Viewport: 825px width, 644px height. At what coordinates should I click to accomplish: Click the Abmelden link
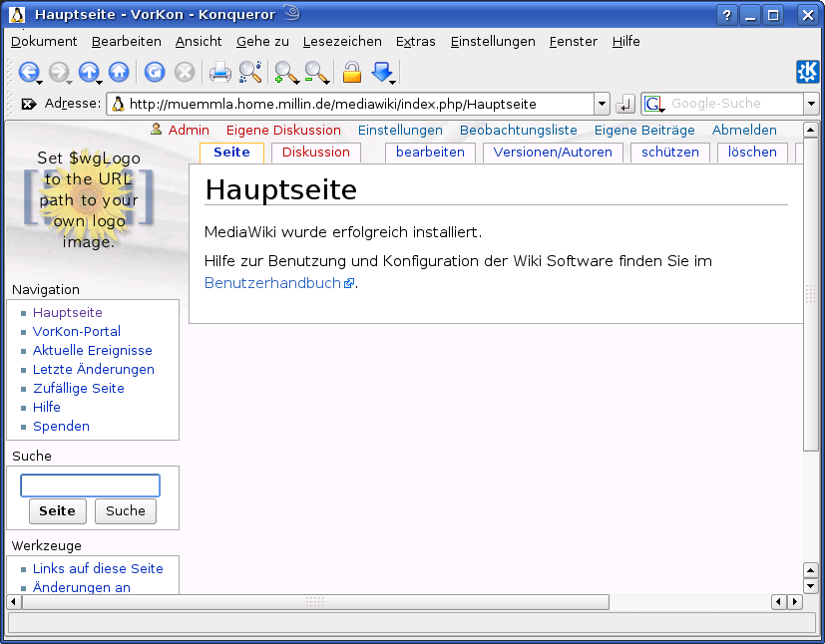point(744,130)
